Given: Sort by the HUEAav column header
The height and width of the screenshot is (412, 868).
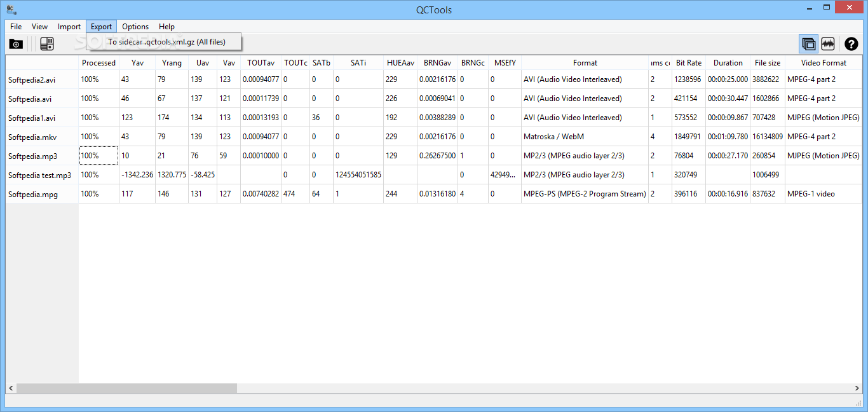Looking at the screenshot, I should [400, 63].
